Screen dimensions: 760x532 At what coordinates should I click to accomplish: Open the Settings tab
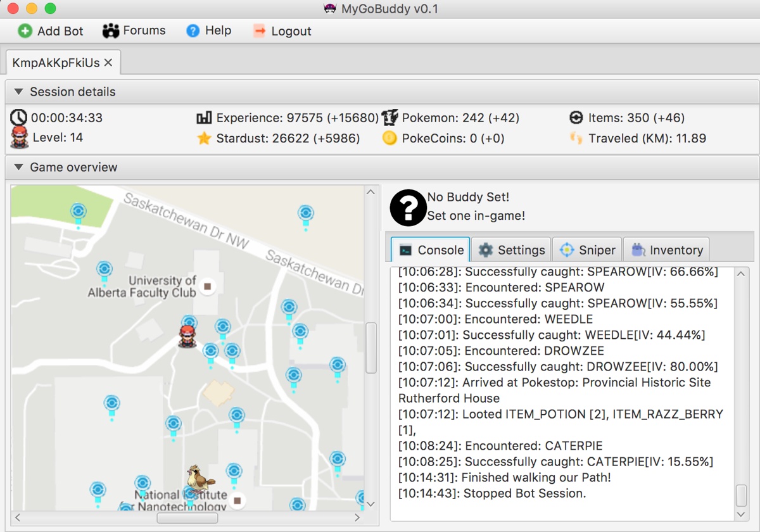coord(512,250)
